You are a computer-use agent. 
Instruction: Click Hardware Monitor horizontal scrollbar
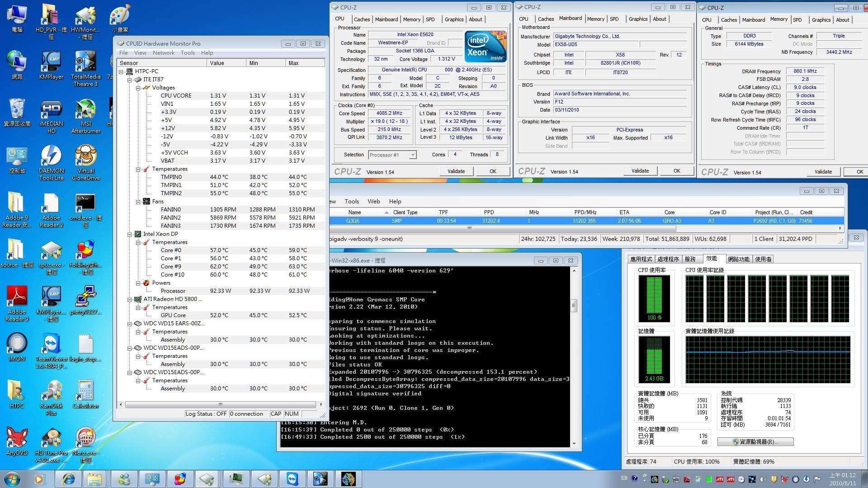coord(220,404)
